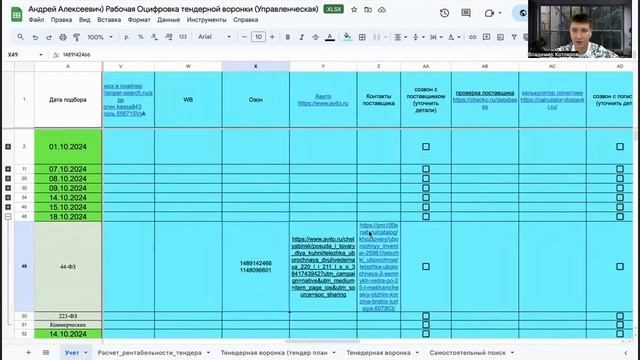Switch to the Тендерная воронка sheet tab
Viewport: 640px width, 360px height.
(379, 353)
